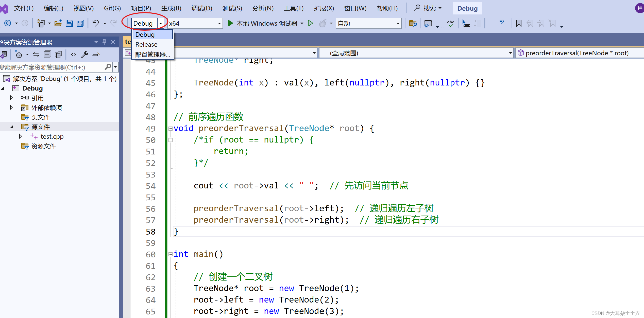Open debugger target dropdown arrow next to 本地 Windows 调试器
The width and height of the screenshot is (644, 318).
coord(302,24)
